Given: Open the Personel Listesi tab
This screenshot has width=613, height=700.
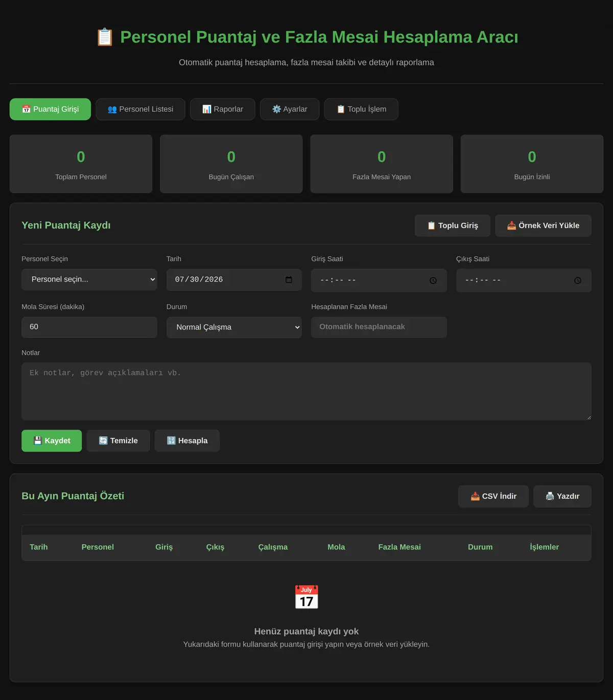Looking at the screenshot, I should 140,109.
